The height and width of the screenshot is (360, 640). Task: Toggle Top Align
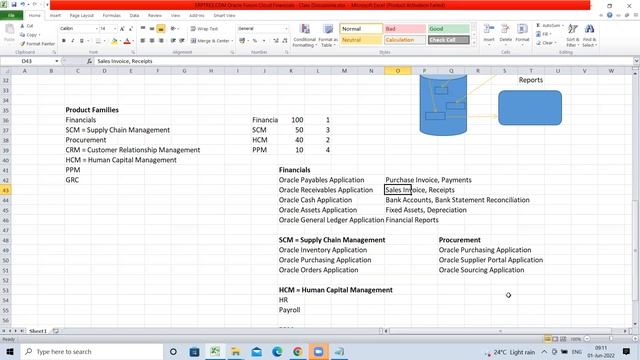(x=143, y=29)
